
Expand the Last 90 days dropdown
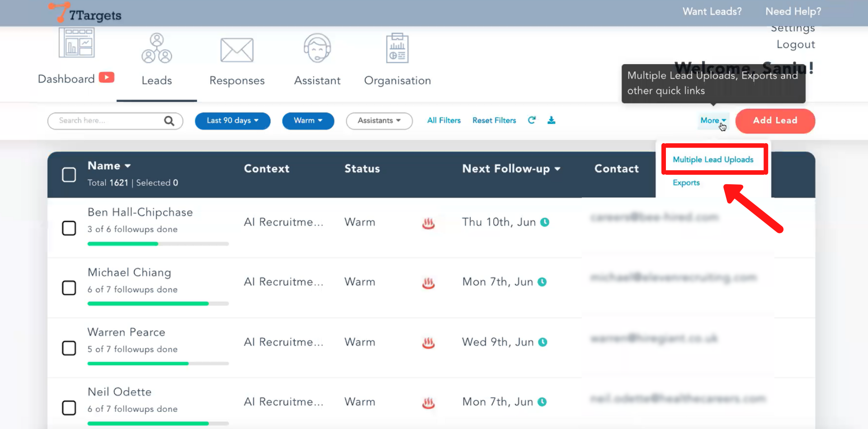[232, 121]
